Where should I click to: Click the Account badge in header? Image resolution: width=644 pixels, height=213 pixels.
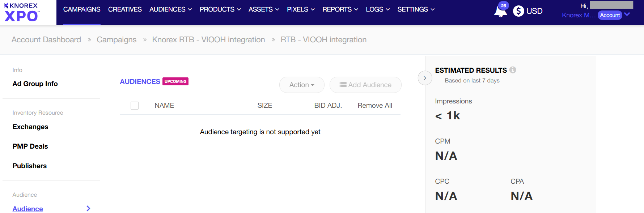(x=610, y=15)
